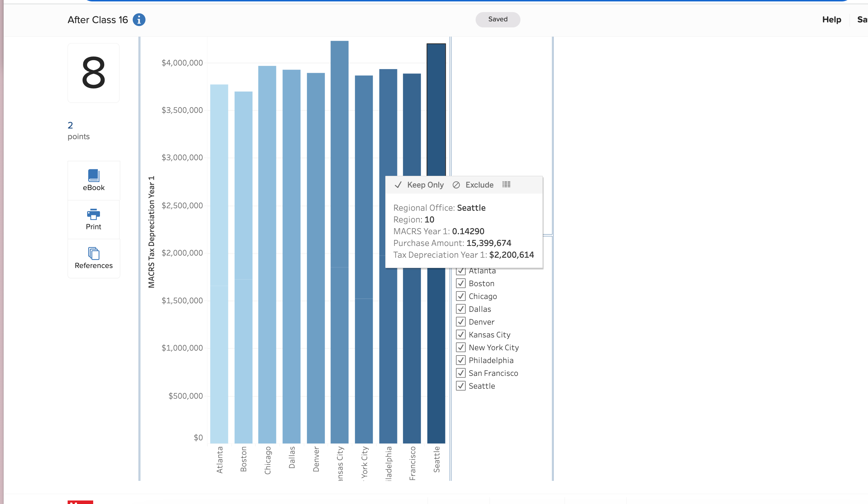The width and height of the screenshot is (868, 504).
Task: Click the info icon beside After Class 16
Action: pyautogui.click(x=139, y=20)
